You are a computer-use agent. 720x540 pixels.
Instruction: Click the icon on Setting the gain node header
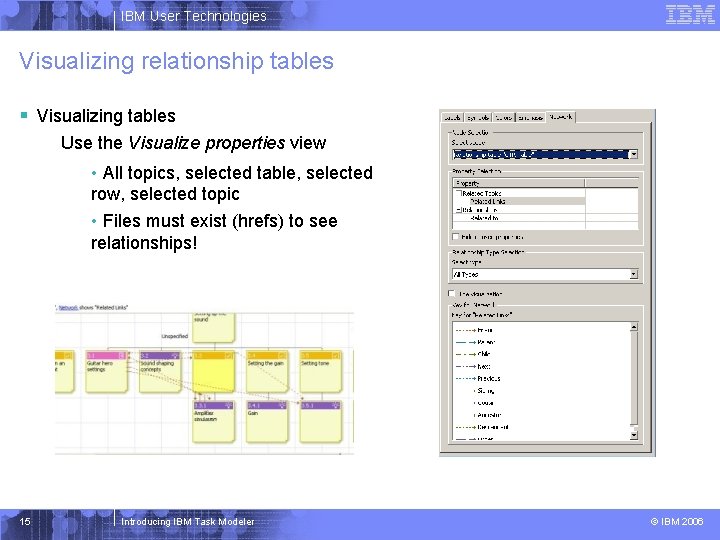click(x=283, y=355)
